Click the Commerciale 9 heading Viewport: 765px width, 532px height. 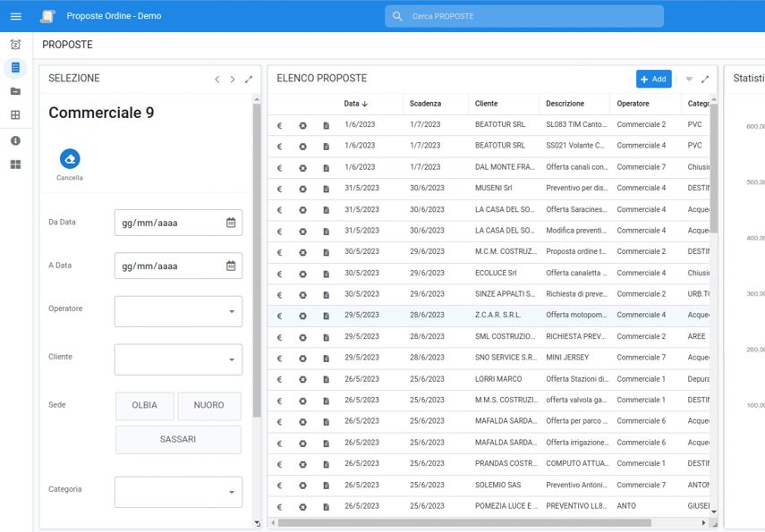coord(101,113)
